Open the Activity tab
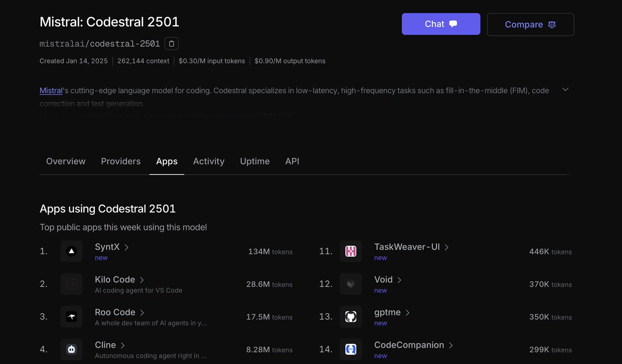The height and width of the screenshot is (364, 622). pos(209,162)
